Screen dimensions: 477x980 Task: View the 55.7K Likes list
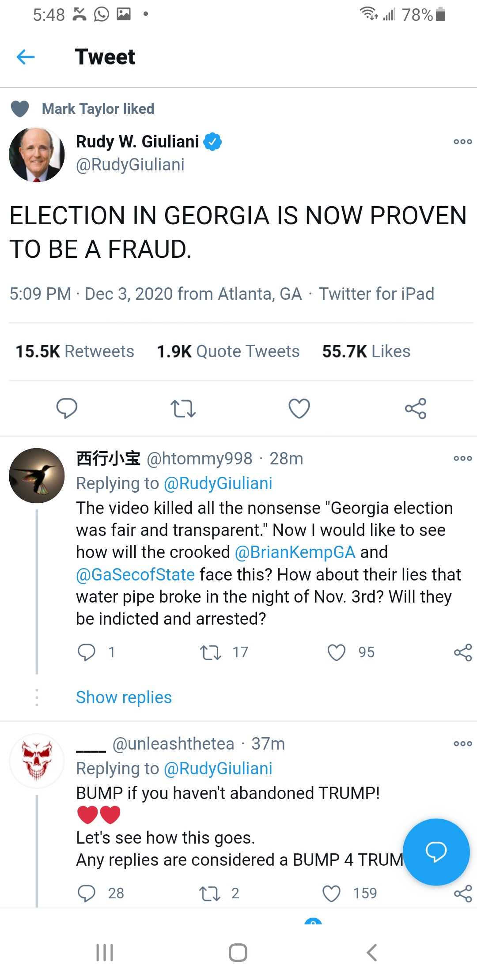[366, 351]
